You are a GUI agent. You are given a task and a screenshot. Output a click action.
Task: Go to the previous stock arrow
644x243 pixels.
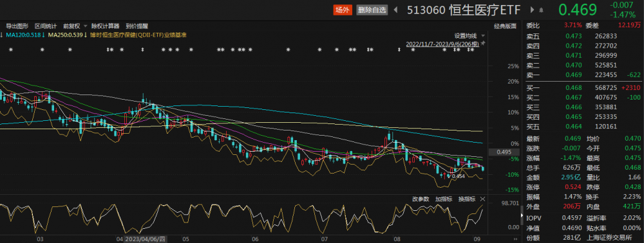(x=396, y=10)
